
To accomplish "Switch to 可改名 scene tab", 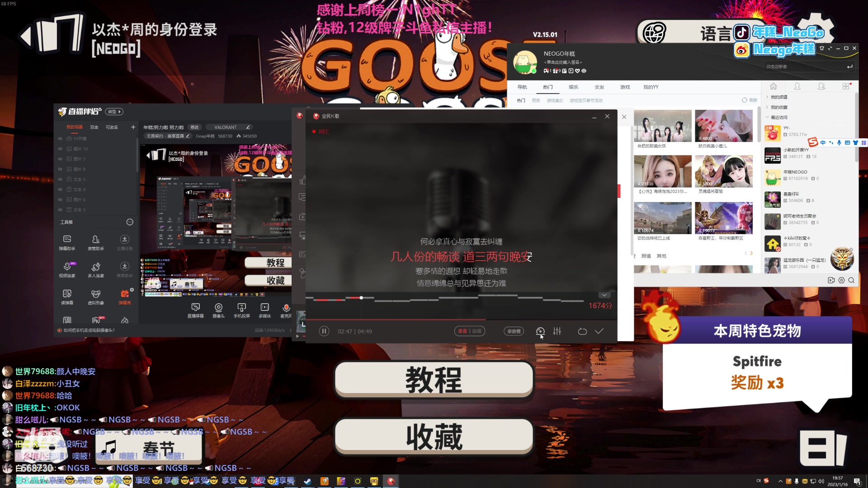I will tap(112, 127).
